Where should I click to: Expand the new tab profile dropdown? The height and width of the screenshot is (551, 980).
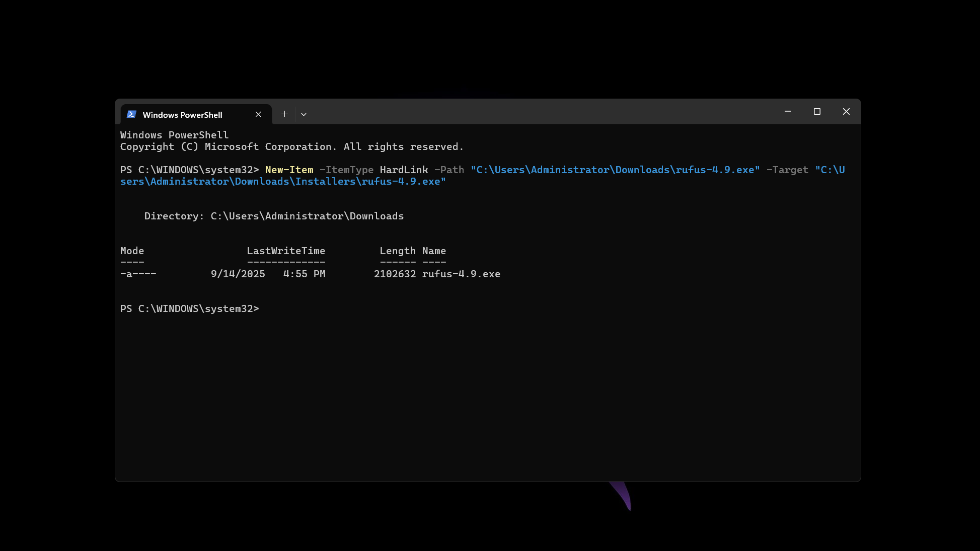coord(304,114)
